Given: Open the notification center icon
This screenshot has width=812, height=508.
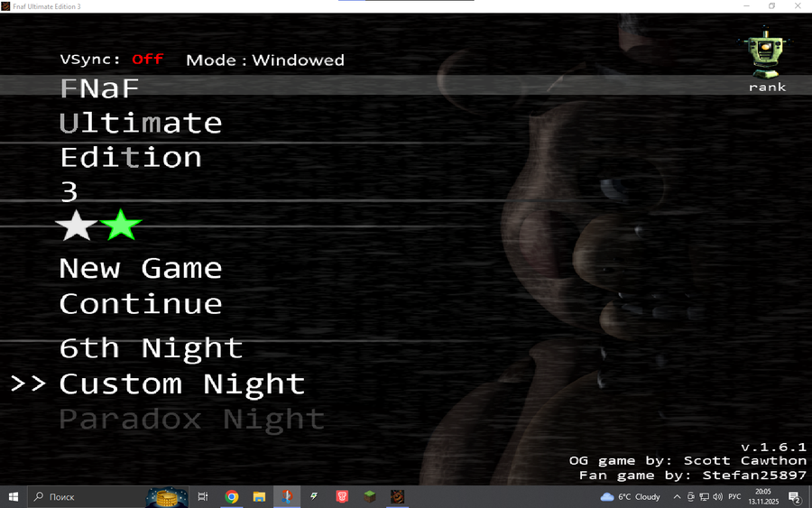Looking at the screenshot, I should point(794,498).
